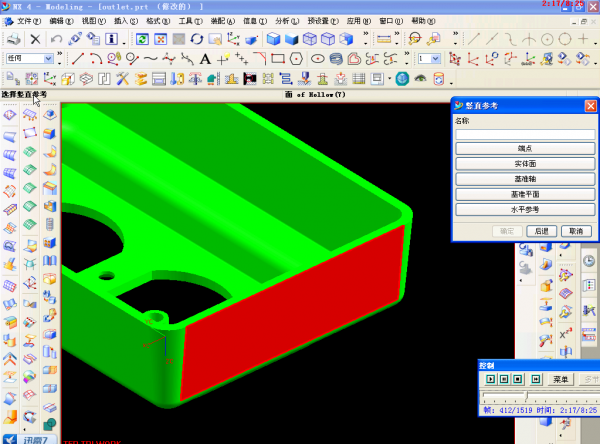Open dropdown arrow beside the layout window icon
The width and height of the screenshot is (600, 444).
[x=390, y=79]
